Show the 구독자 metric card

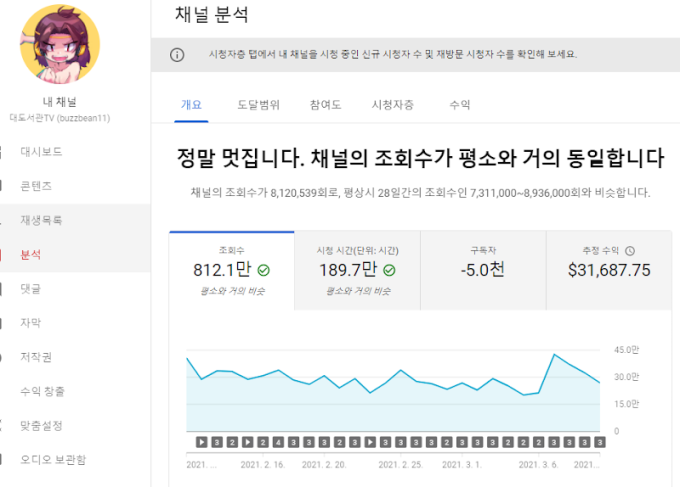click(483, 270)
